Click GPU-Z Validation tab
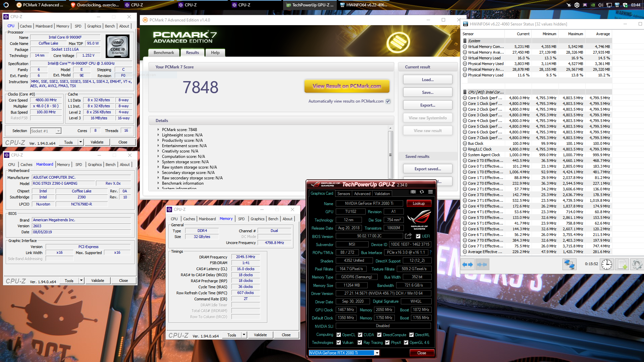Screen dimensions: 644x362 382,194
